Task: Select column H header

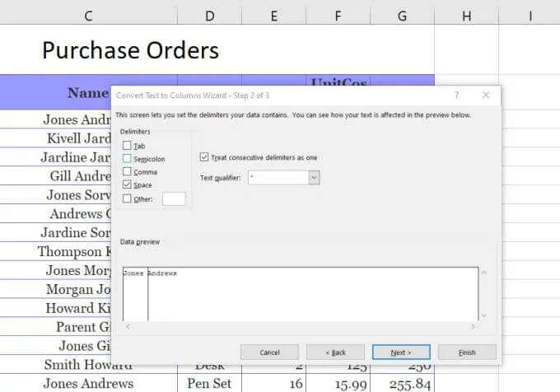Action: click(x=467, y=16)
